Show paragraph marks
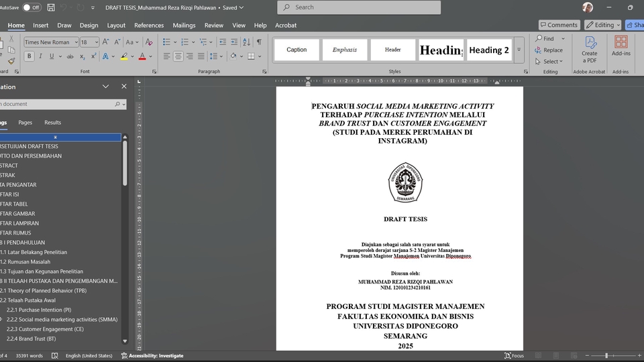Image resolution: width=644 pixels, height=362 pixels. pos(259,42)
